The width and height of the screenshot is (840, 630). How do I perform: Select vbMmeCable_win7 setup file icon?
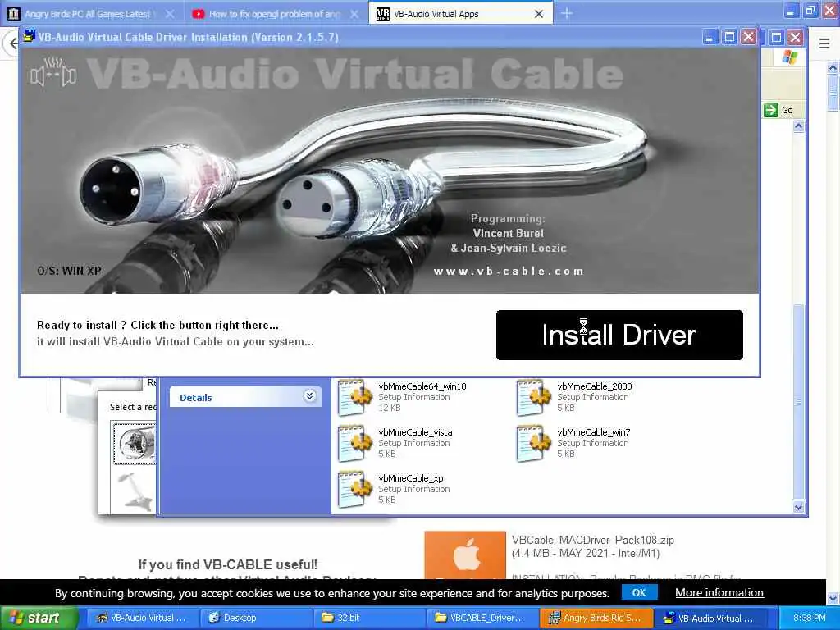pyautogui.click(x=533, y=444)
